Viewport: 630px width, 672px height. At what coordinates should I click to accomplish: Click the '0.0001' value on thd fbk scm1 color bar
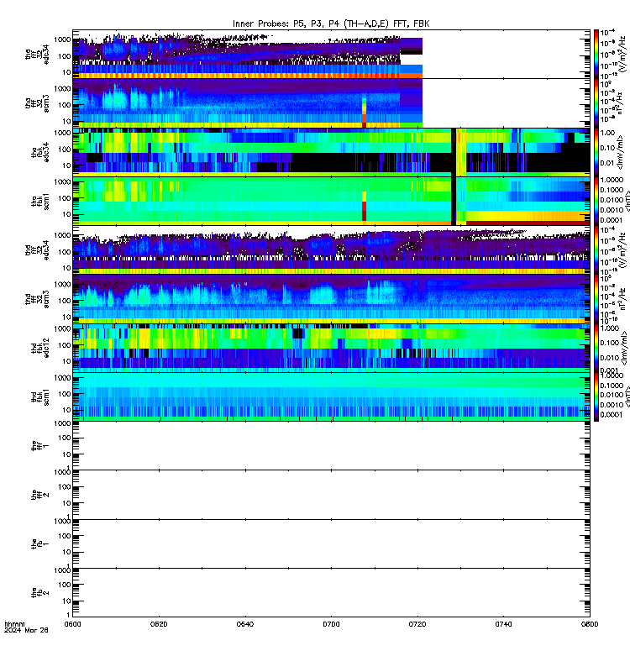[x=612, y=414]
